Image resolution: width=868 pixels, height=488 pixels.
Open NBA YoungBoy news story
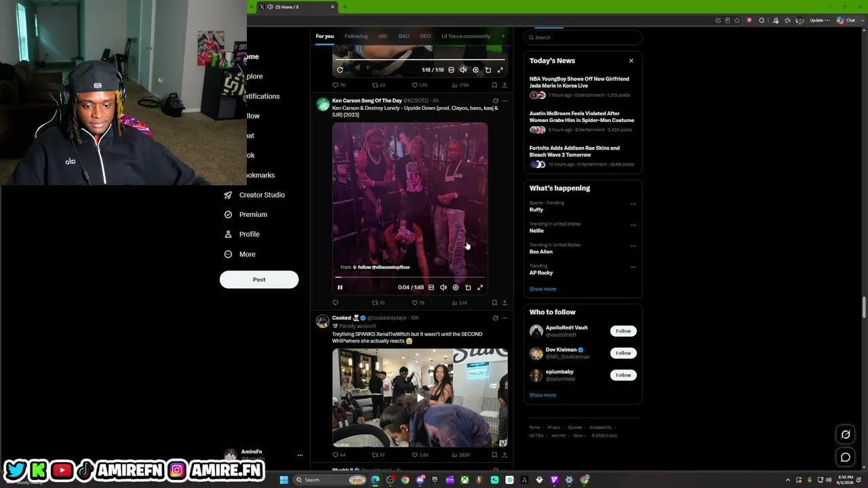point(583,87)
